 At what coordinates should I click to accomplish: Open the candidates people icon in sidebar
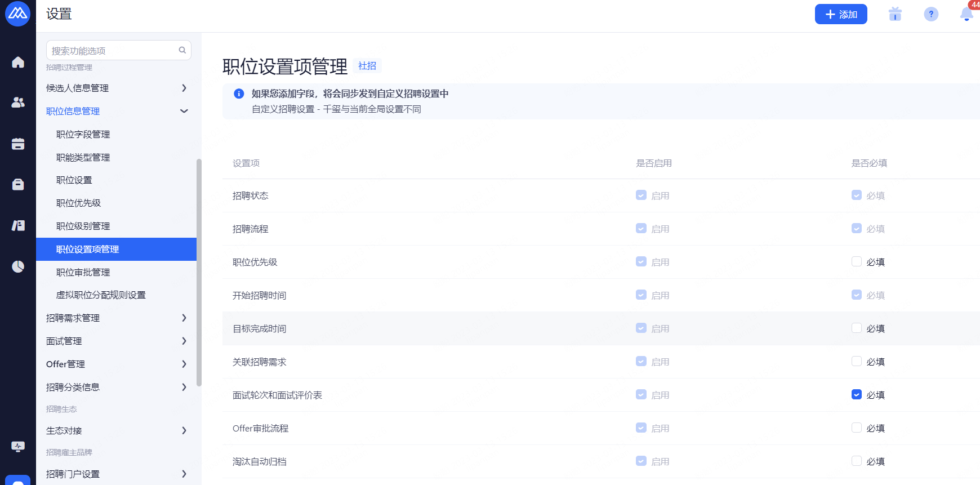pyautogui.click(x=18, y=103)
